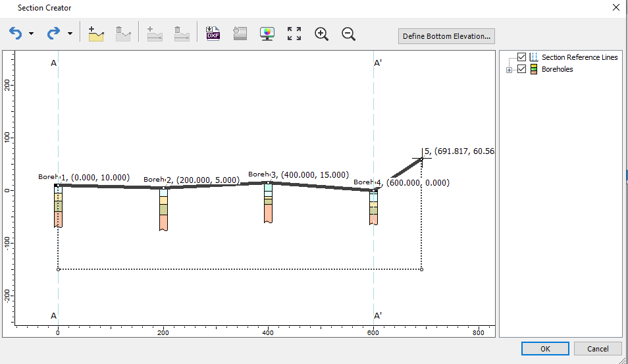Click the bottom-left corner node of dotted boundary
The height and width of the screenshot is (364, 628).
point(58,269)
